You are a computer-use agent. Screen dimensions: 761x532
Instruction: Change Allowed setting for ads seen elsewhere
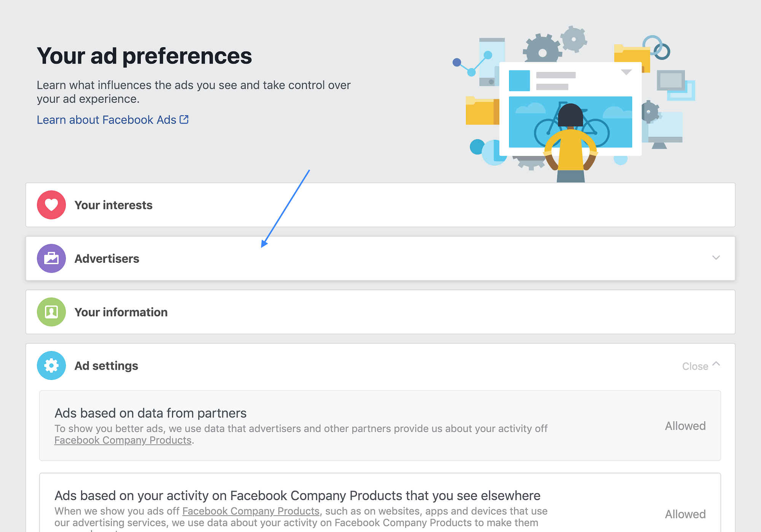click(685, 514)
